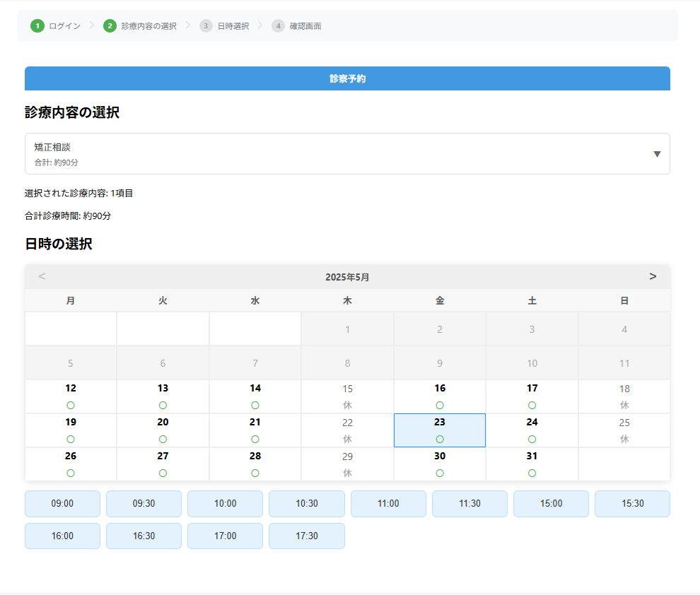Choose May 23 highlighted date

click(440, 430)
